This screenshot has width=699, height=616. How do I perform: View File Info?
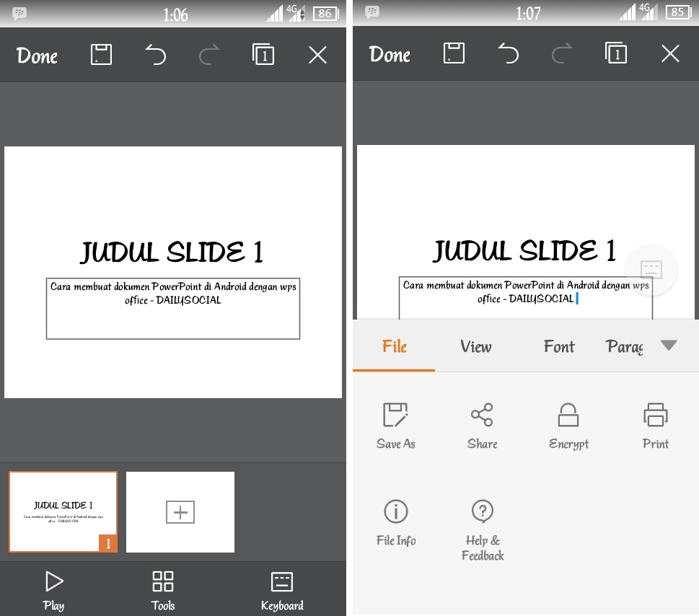click(x=395, y=523)
